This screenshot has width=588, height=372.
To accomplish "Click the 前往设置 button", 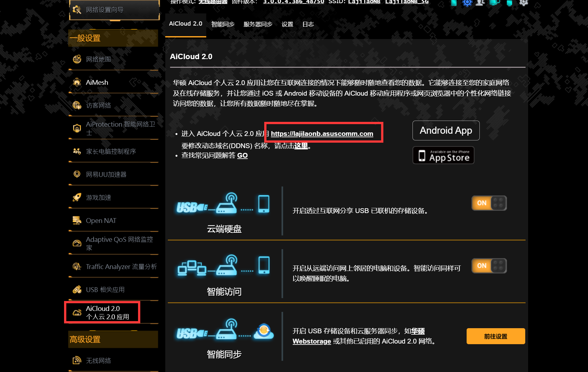I will [x=495, y=336].
